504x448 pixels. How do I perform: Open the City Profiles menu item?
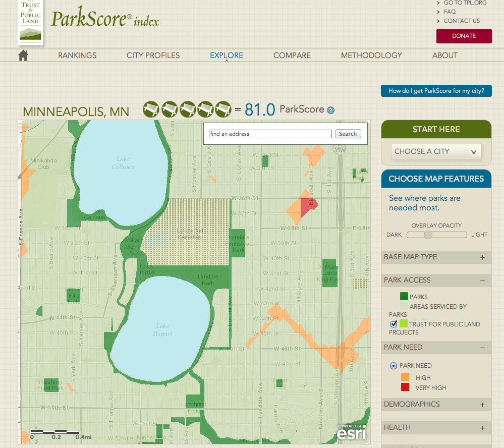pyautogui.click(x=153, y=55)
